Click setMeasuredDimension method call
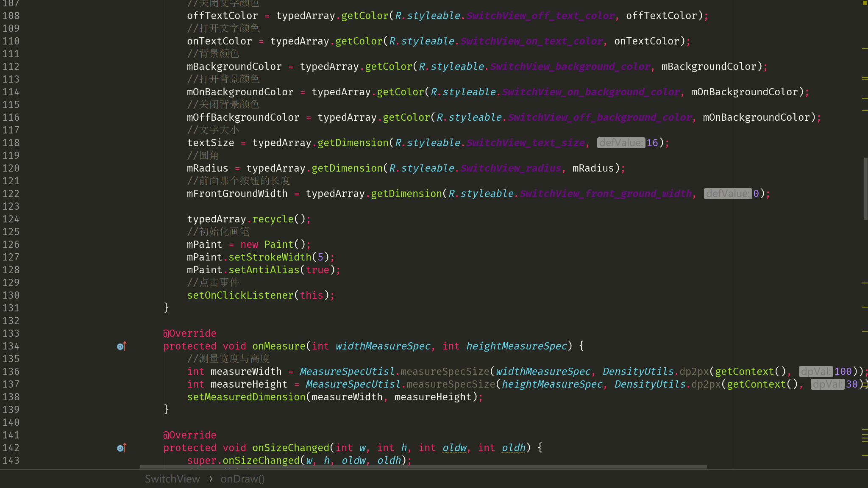Screen dimensions: 868x488 (x=246, y=397)
